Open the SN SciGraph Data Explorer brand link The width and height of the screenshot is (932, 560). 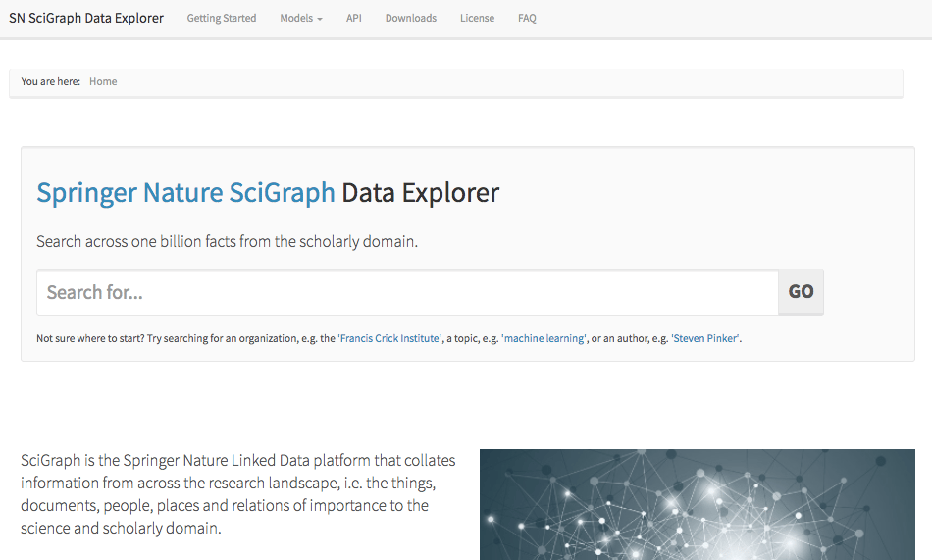86,18
